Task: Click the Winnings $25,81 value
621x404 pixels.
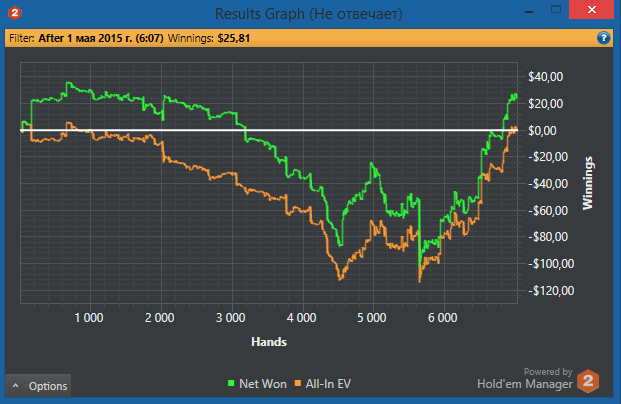Action: tap(234, 38)
